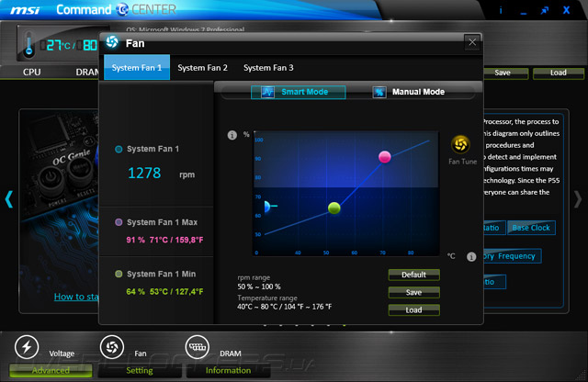Click the Information button under DRAM
This screenshot has height=382, width=588.
pyautogui.click(x=228, y=370)
